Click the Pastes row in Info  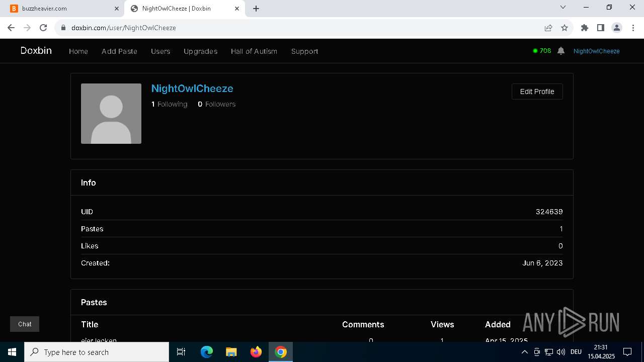pyautogui.click(x=322, y=229)
